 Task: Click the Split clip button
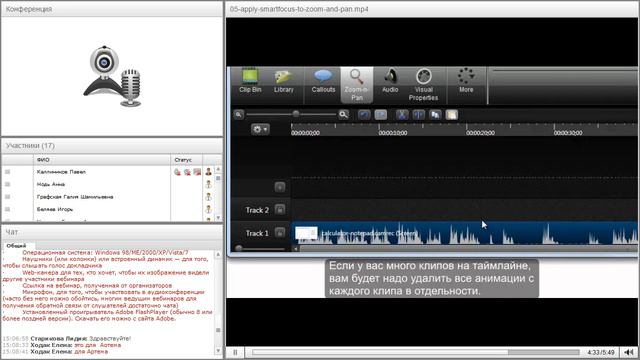coord(419,115)
